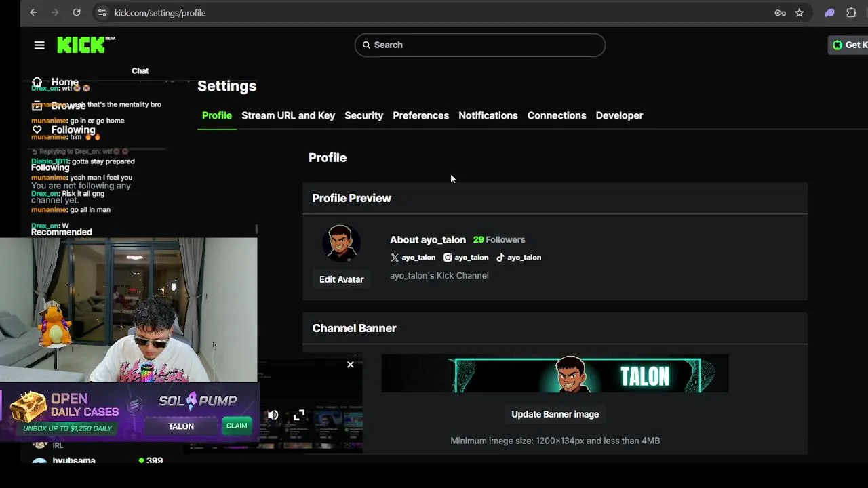Select the Profile settings tab
This screenshot has width=868, height=488.
click(x=217, y=115)
